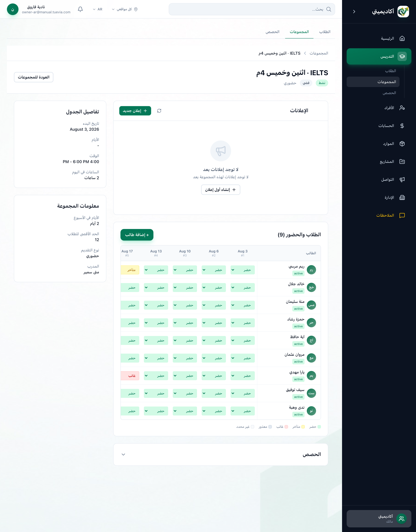Click the notifications bell icon
Viewport: 416px width, 532px height.
(x=80, y=9)
